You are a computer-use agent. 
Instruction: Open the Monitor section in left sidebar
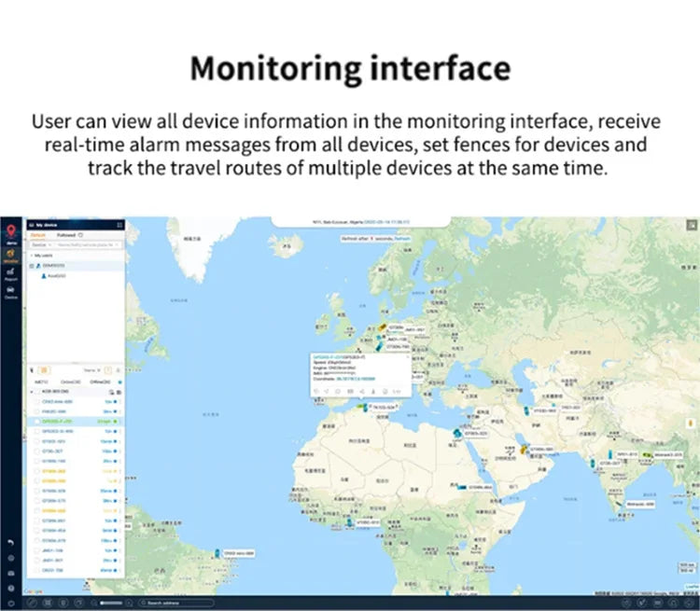(10, 257)
